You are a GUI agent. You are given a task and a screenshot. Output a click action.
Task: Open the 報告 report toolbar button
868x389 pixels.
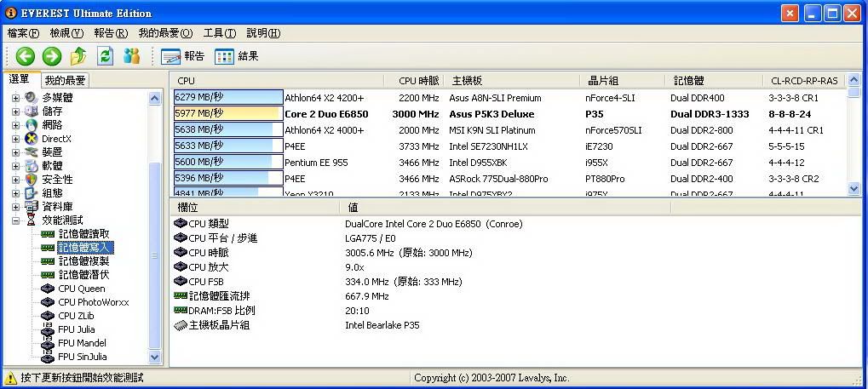coord(182,56)
